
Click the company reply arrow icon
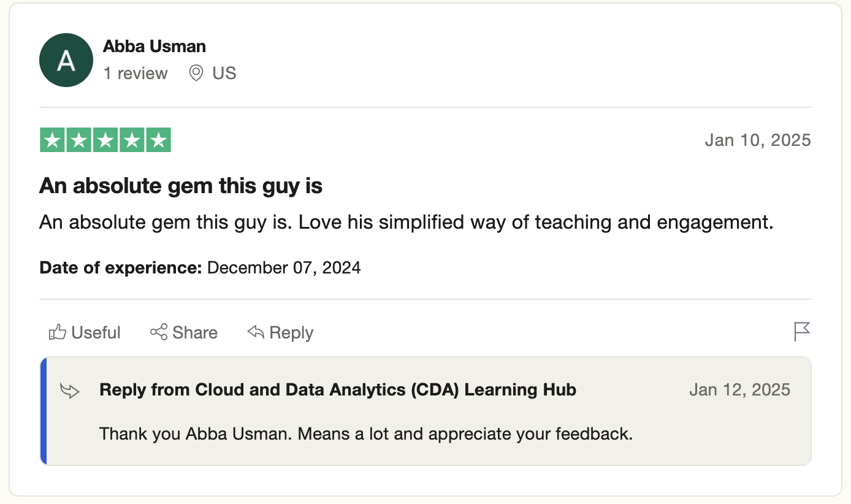(70, 391)
